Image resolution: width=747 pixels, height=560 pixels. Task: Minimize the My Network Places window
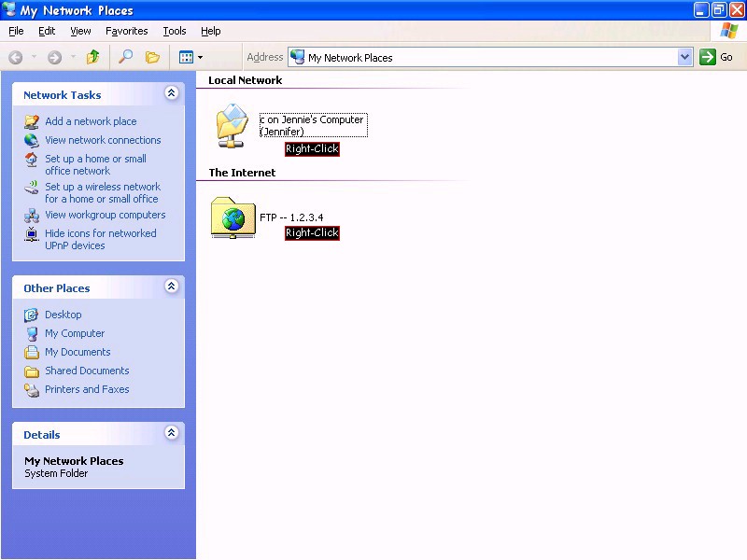coord(701,10)
